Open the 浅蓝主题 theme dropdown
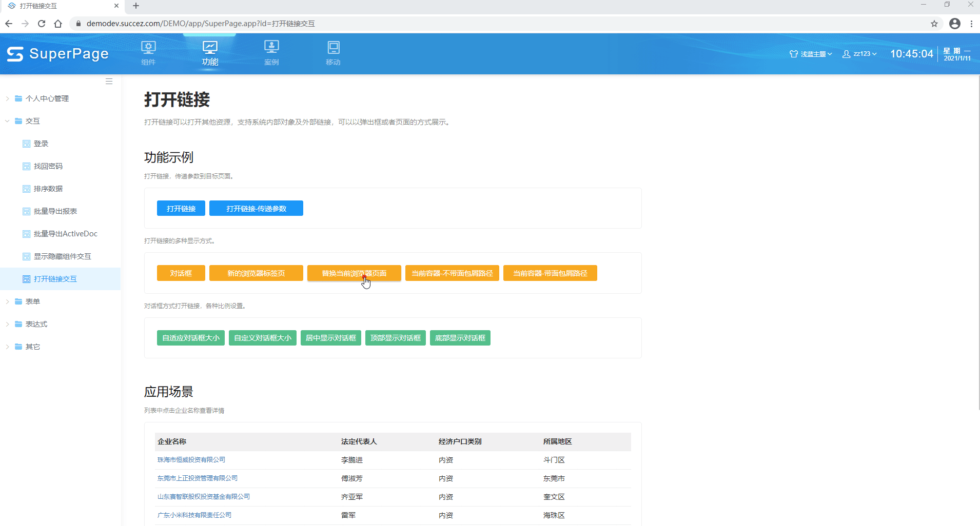Screen dimensions: 980x526 (811, 54)
